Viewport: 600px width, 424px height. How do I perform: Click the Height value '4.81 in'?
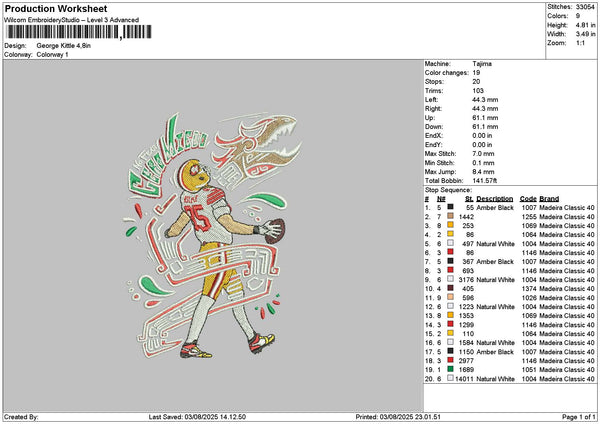click(585, 25)
